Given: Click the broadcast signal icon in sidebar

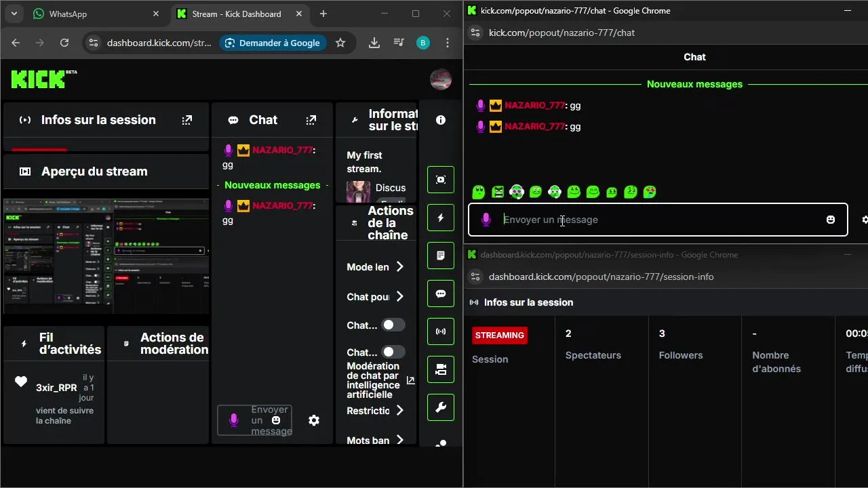Looking at the screenshot, I should (x=441, y=331).
